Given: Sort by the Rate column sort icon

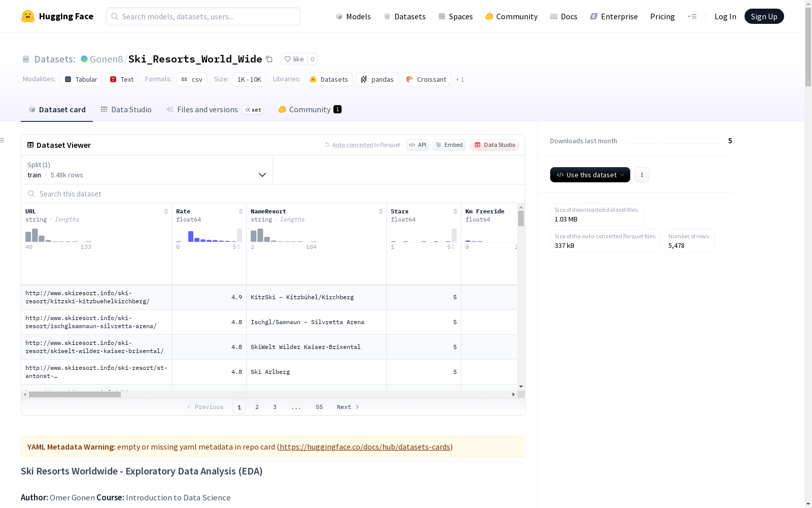Looking at the screenshot, I should (241, 211).
